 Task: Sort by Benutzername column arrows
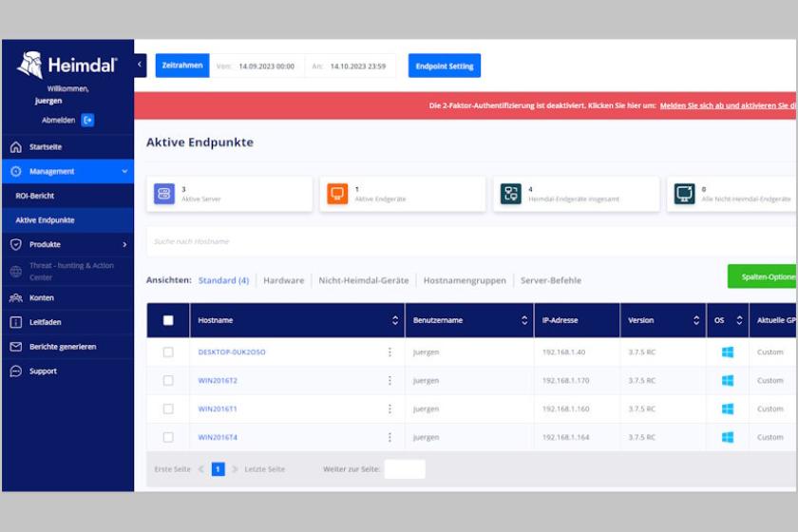point(524,320)
